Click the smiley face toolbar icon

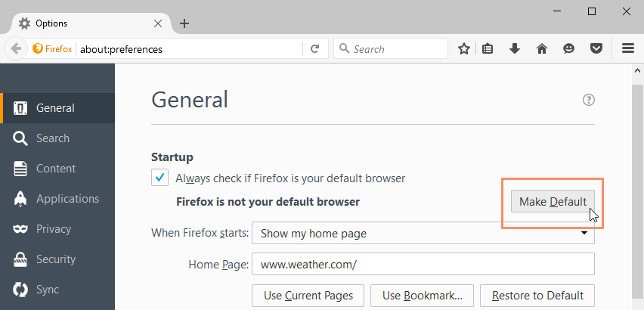(x=568, y=49)
